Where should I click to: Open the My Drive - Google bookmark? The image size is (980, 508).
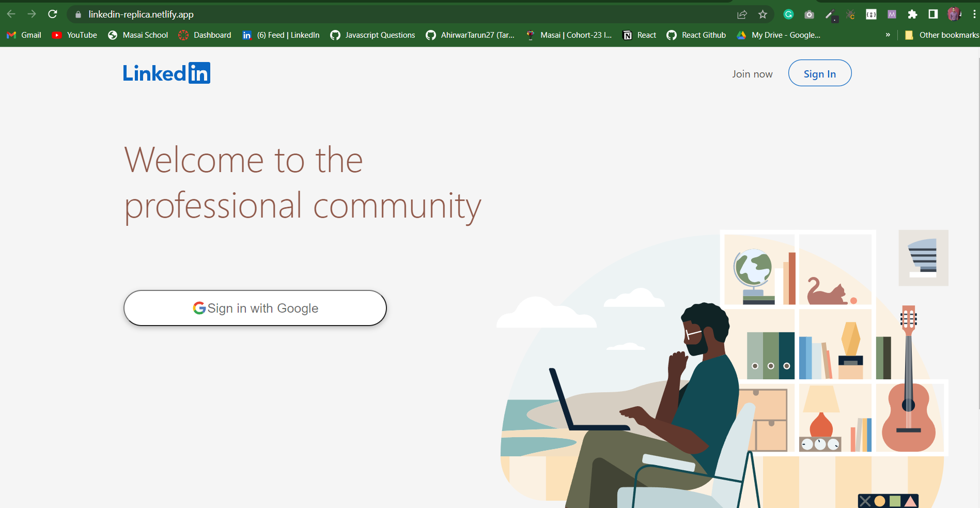779,35
